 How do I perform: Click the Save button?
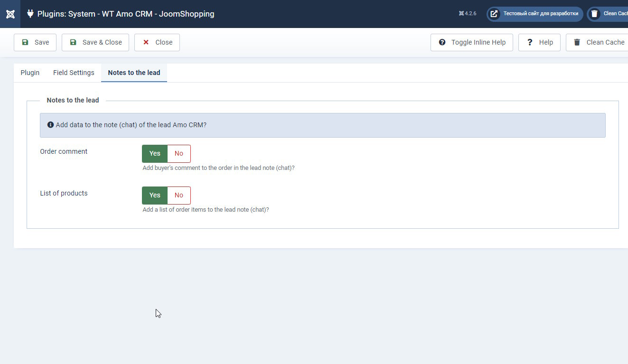35,42
